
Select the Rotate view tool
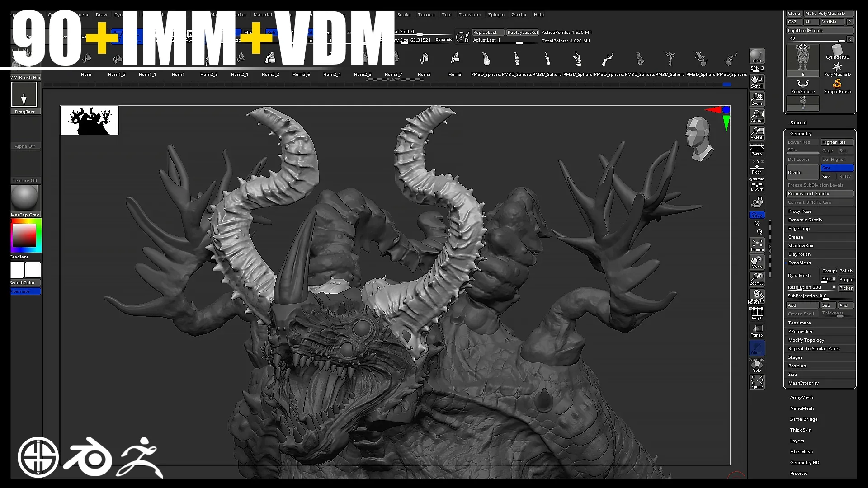point(757,296)
